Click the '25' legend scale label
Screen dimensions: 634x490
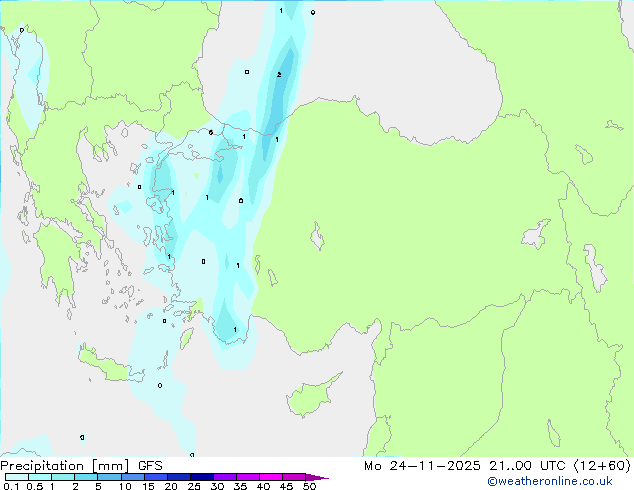[194, 486]
